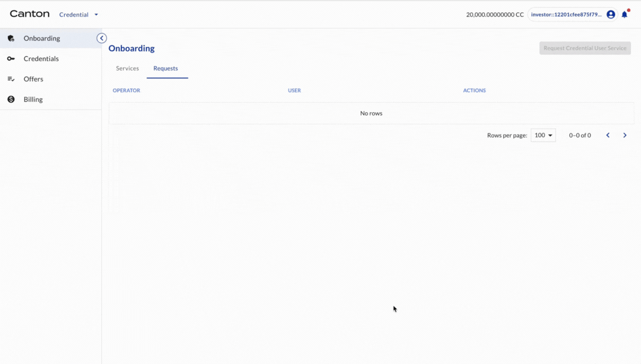Go to the next table page

[x=625, y=136]
